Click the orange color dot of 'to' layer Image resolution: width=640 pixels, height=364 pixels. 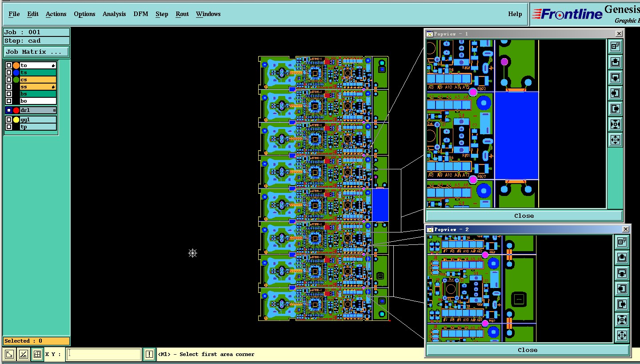16,65
